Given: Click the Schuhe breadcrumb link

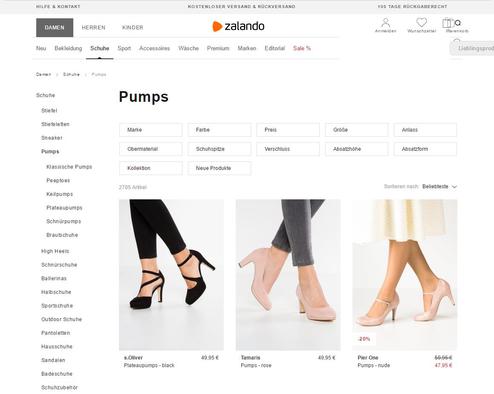Looking at the screenshot, I should point(71,74).
